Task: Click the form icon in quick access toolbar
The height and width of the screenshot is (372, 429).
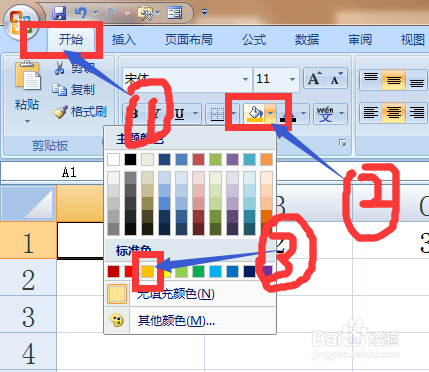Action: (174, 13)
